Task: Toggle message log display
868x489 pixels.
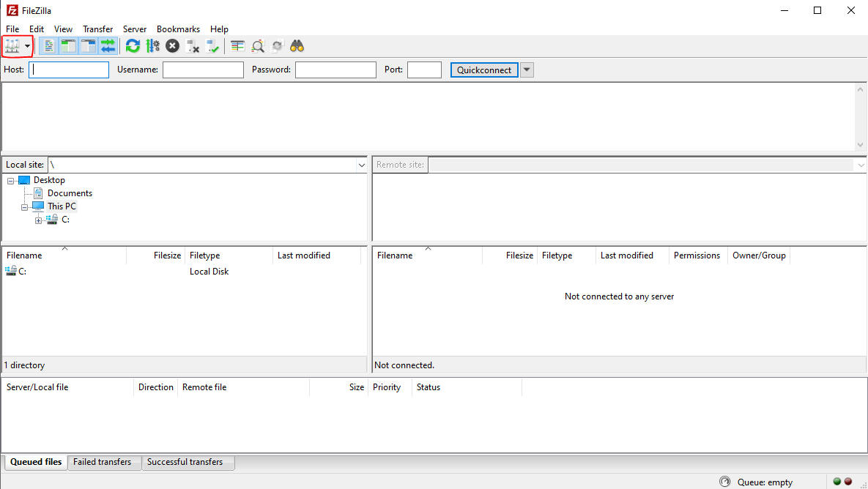Action: tap(48, 46)
